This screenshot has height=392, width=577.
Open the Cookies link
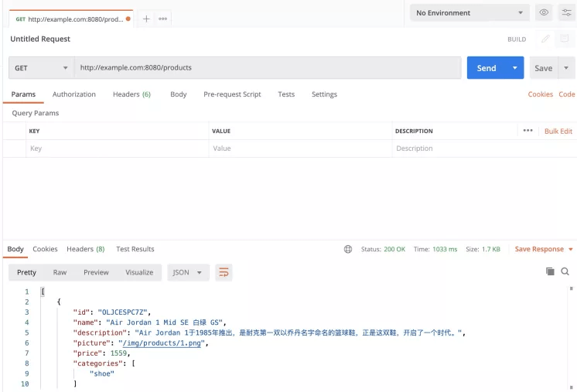point(540,94)
